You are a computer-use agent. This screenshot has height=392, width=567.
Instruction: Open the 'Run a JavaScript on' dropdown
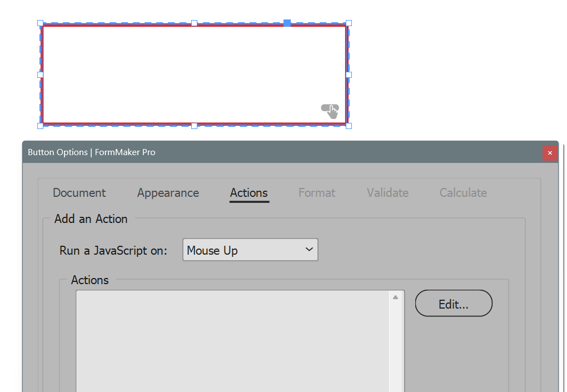click(250, 250)
